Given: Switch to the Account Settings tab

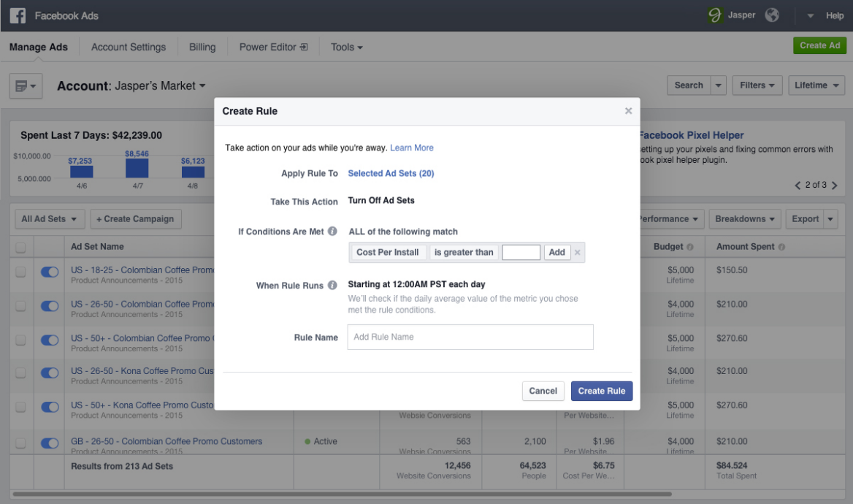Looking at the screenshot, I should (129, 47).
